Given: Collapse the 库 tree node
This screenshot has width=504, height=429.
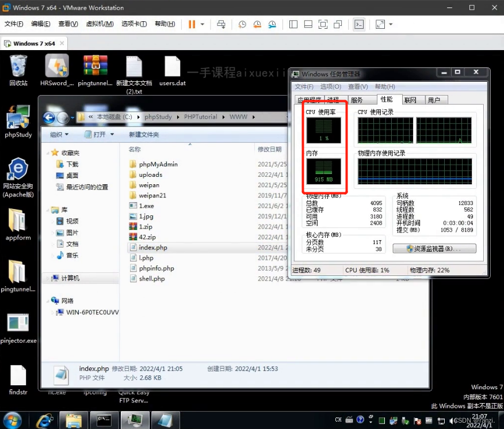Looking at the screenshot, I should [48, 210].
